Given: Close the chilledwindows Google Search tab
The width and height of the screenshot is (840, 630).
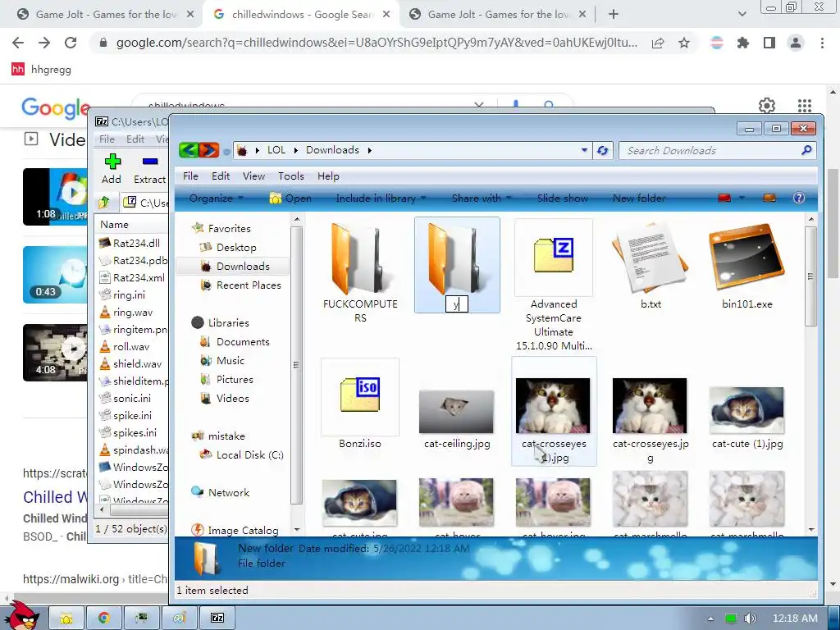Looking at the screenshot, I should [x=386, y=15].
